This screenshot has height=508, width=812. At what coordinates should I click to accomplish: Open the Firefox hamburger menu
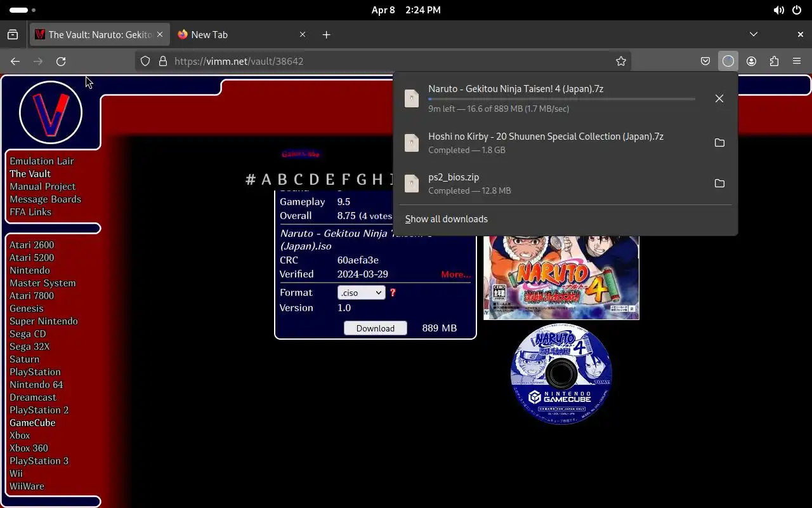(x=797, y=61)
